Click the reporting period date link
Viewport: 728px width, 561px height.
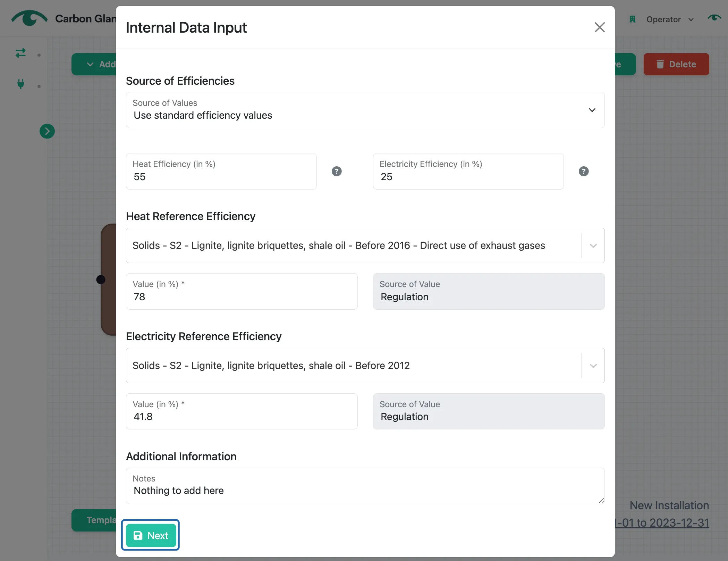[x=662, y=522]
